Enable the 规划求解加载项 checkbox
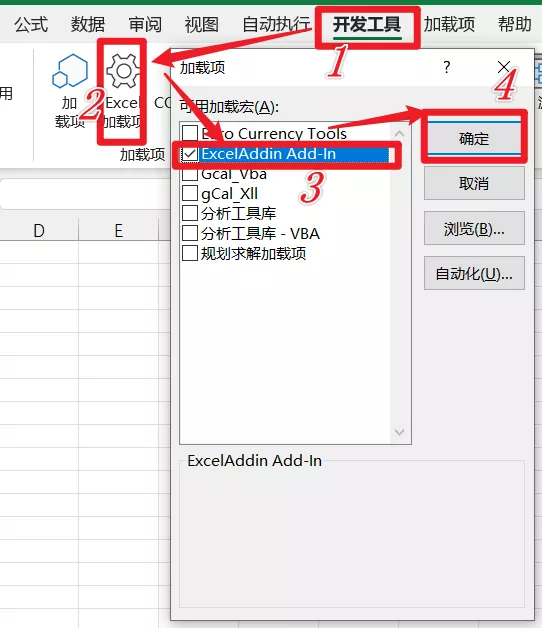 190,253
